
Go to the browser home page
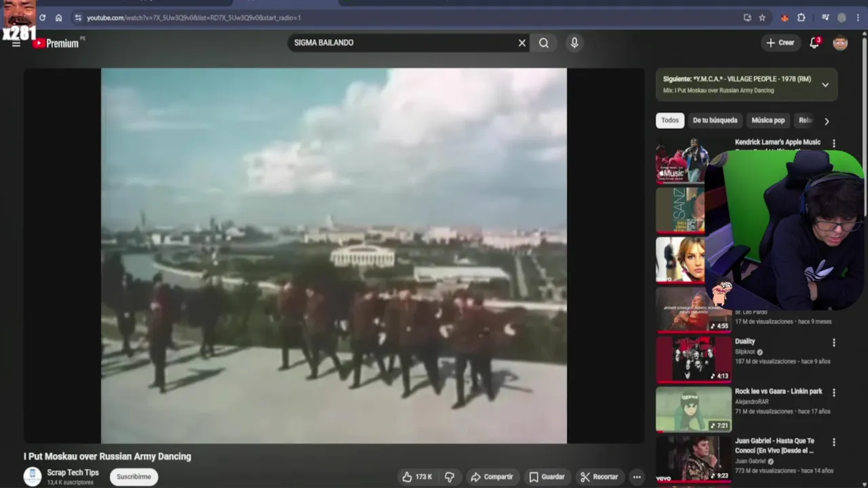pyautogui.click(x=58, y=18)
